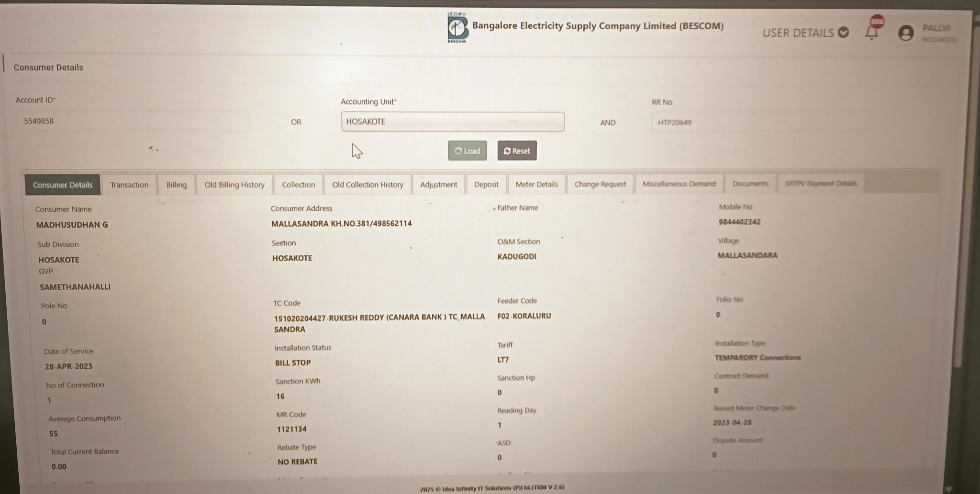
Task: Click village value MALLASANDARA
Action: tap(747, 255)
